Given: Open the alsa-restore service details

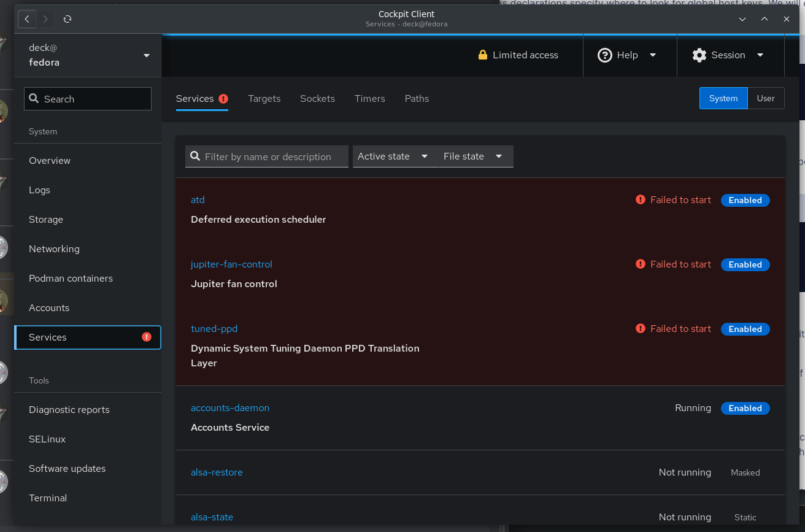Looking at the screenshot, I should coord(217,472).
